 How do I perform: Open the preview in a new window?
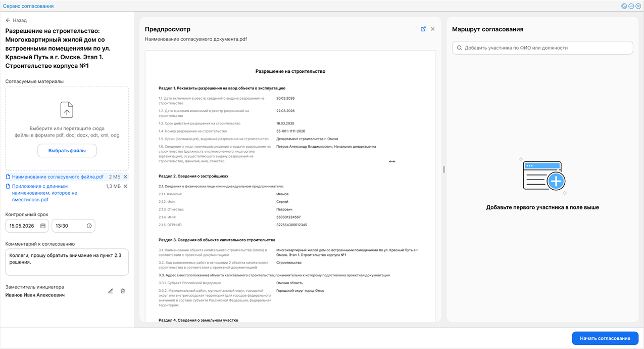pos(423,29)
